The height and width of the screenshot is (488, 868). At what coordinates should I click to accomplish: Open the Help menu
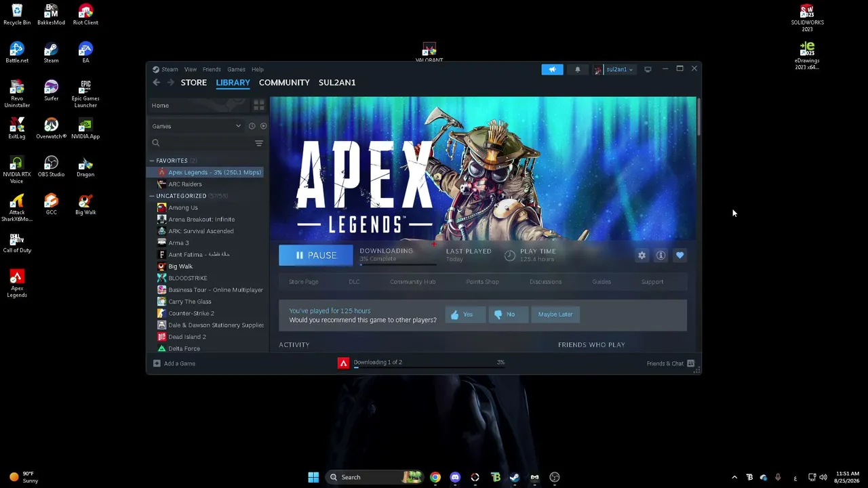coord(258,69)
